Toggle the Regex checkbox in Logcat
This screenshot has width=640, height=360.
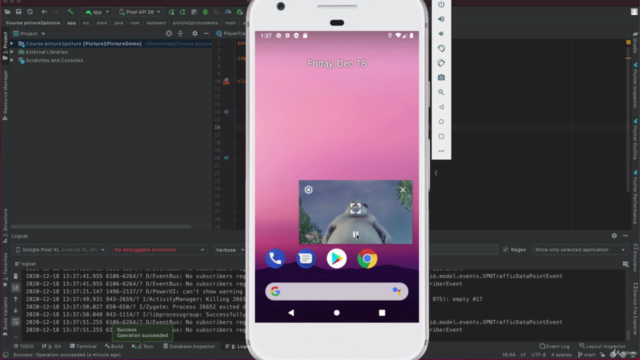[505, 250]
